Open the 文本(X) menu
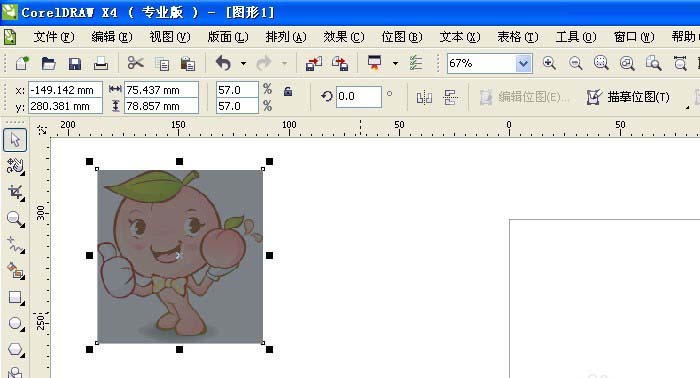This screenshot has height=378, width=700. 460,37
